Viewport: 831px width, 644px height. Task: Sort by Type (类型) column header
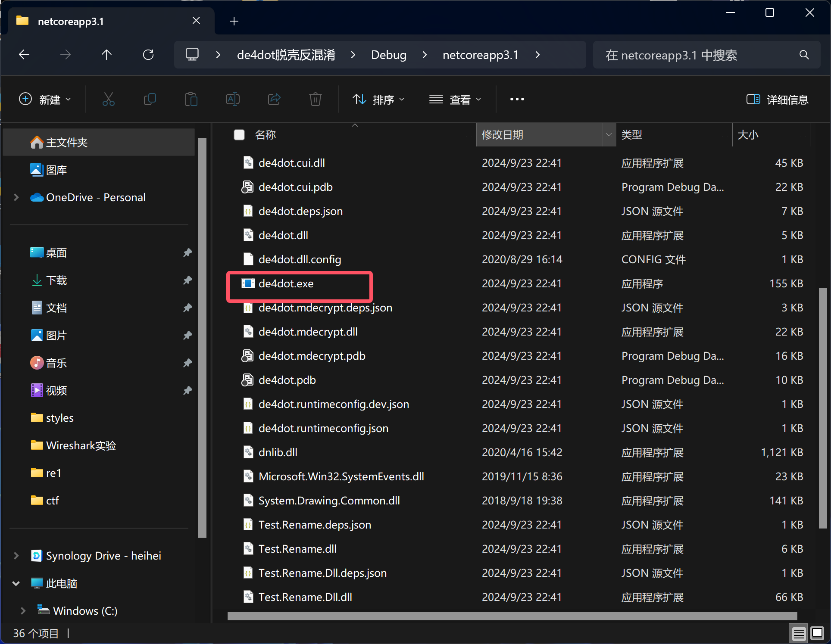click(632, 135)
